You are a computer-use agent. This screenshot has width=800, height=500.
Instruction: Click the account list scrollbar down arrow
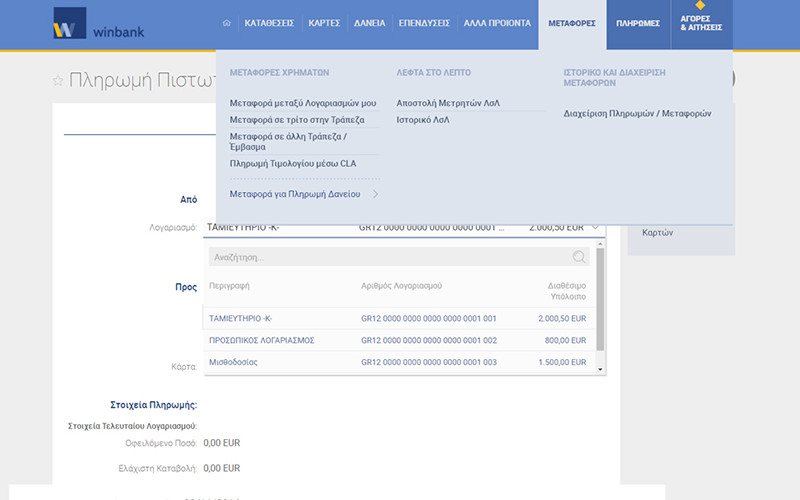(x=600, y=370)
